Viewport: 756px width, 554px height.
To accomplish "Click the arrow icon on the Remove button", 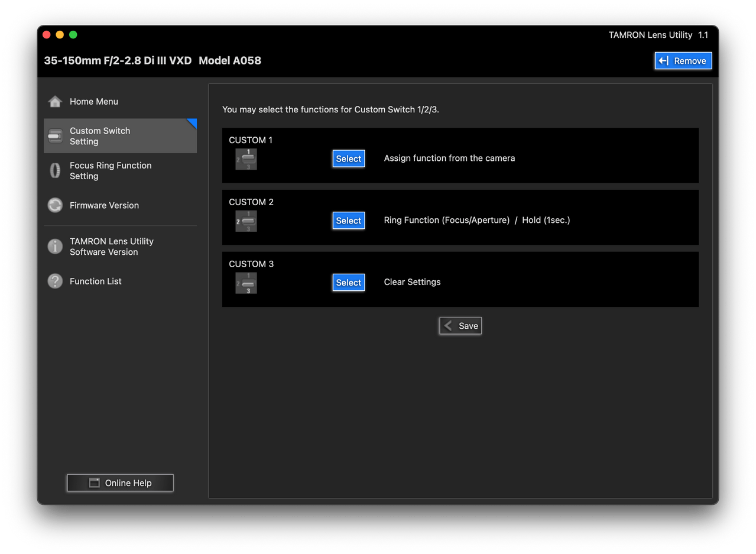I will pyautogui.click(x=664, y=61).
